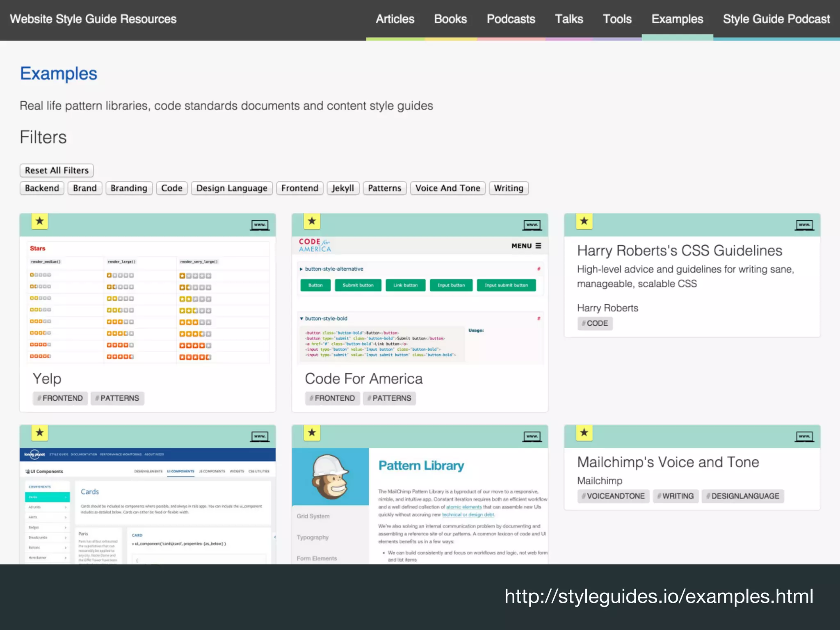This screenshot has height=630, width=840.
Task: Toggle the Backend filter
Action: pyautogui.click(x=42, y=188)
